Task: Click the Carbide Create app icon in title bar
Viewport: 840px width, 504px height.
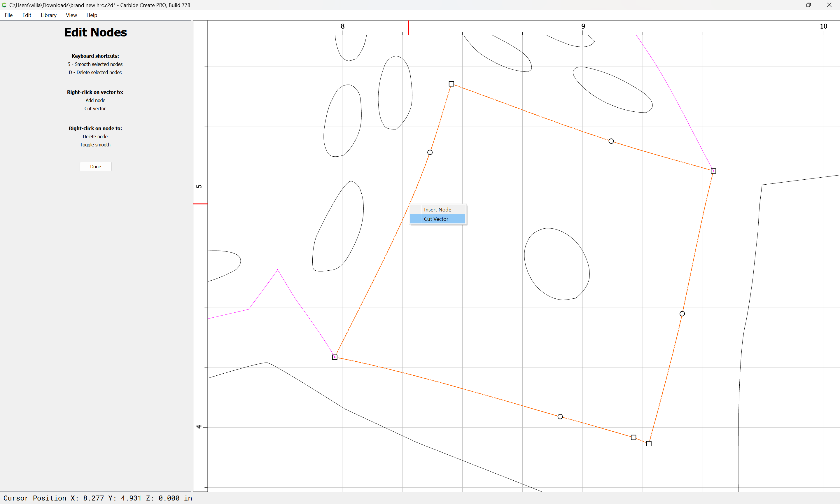Action: pos(4,5)
